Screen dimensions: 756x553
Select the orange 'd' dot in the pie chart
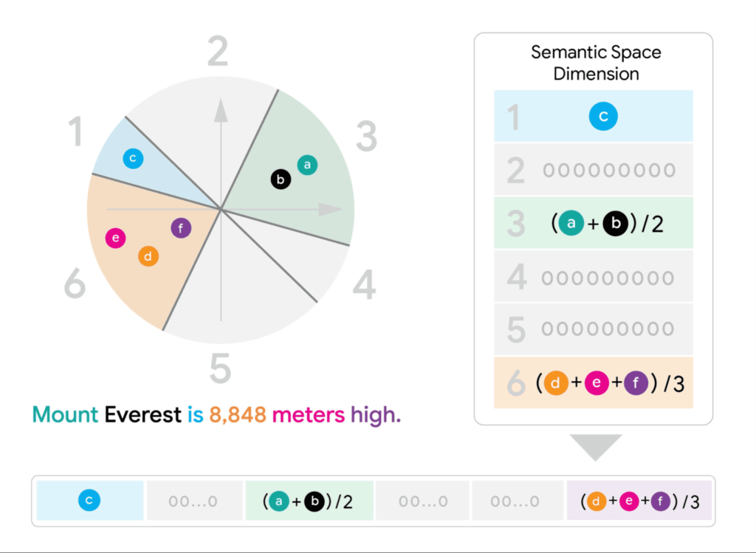[148, 256]
